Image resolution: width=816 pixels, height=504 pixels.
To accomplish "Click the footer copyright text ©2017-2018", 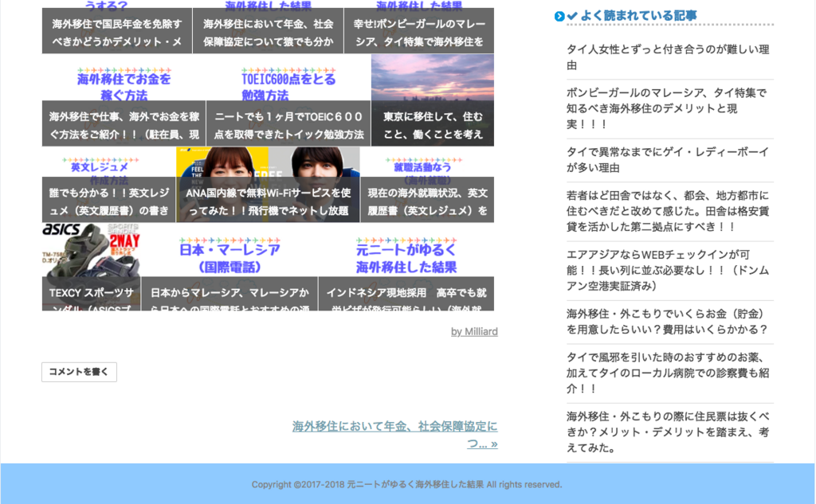I will pyautogui.click(x=407, y=485).
